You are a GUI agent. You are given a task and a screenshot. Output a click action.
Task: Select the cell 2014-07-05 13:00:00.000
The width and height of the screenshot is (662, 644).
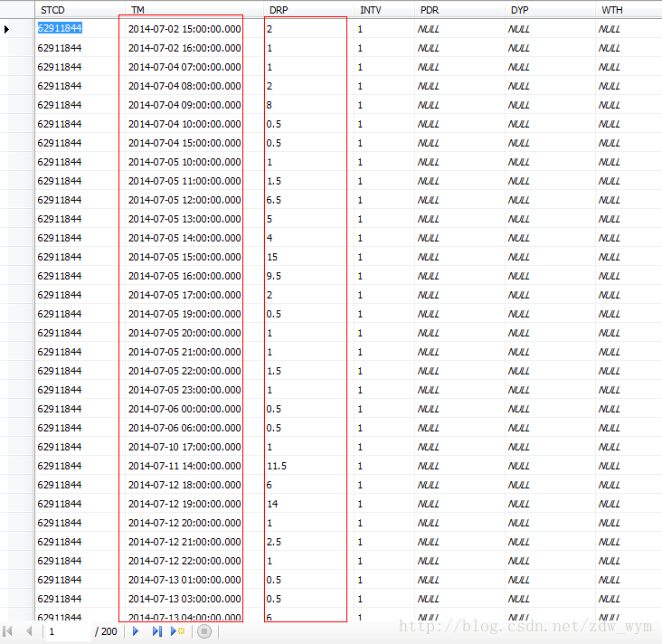184,219
